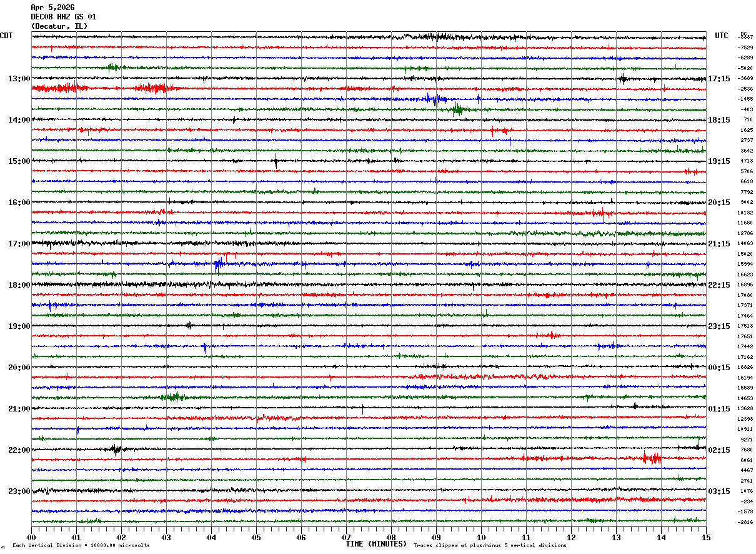The height and width of the screenshot is (554, 756).
Task: Select the 19:00 CDT time label
Action: 19,326
